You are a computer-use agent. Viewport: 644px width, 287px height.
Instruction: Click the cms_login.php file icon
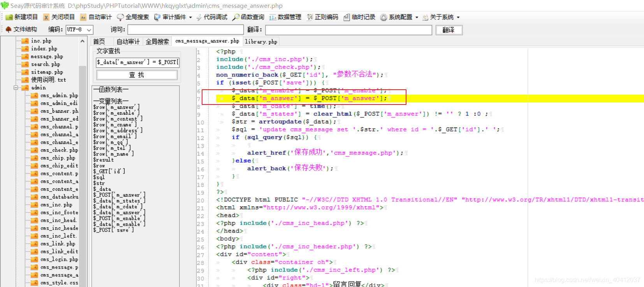34,259
